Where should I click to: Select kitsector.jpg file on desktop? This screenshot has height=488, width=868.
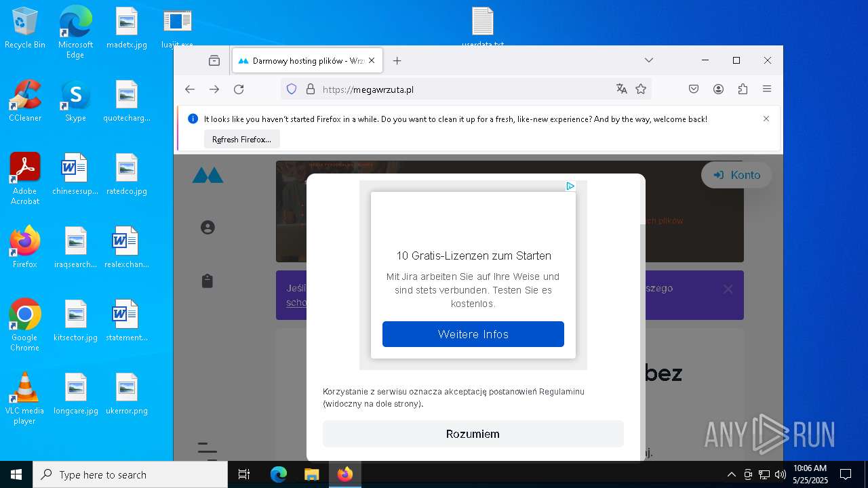75,321
